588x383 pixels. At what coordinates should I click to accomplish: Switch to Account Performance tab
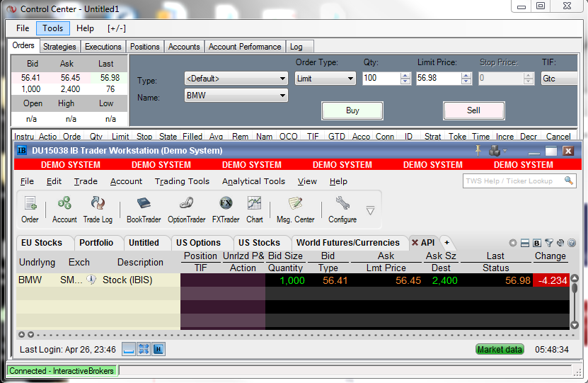(245, 47)
